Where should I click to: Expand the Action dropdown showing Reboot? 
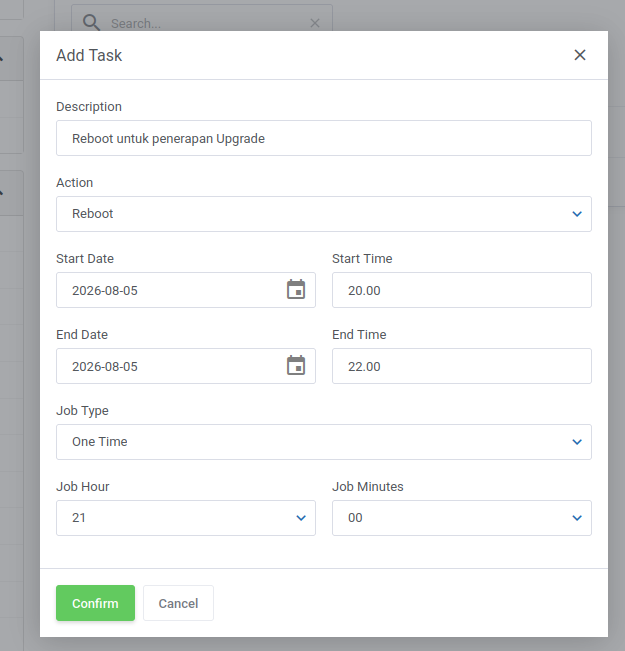point(324,214)
